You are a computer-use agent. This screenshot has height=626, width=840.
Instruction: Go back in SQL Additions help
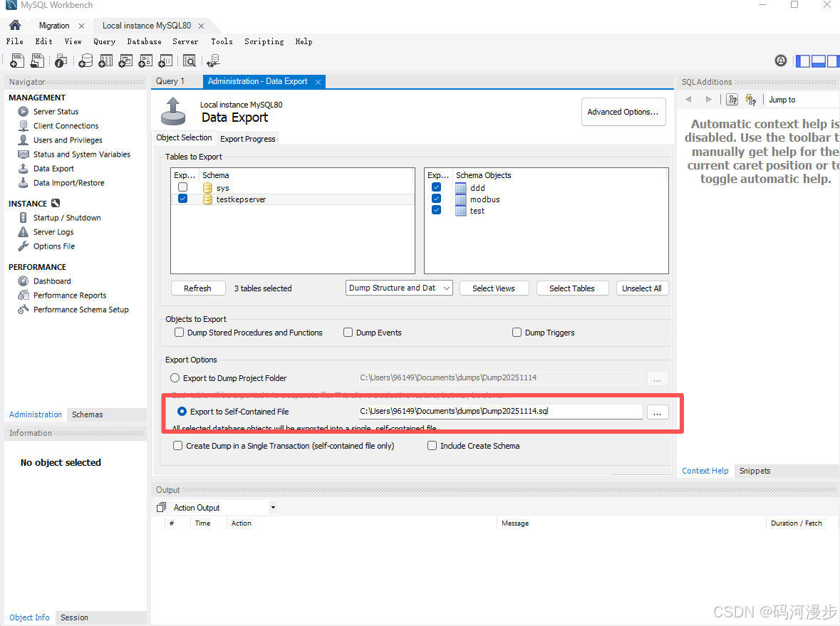pos(689,99)
